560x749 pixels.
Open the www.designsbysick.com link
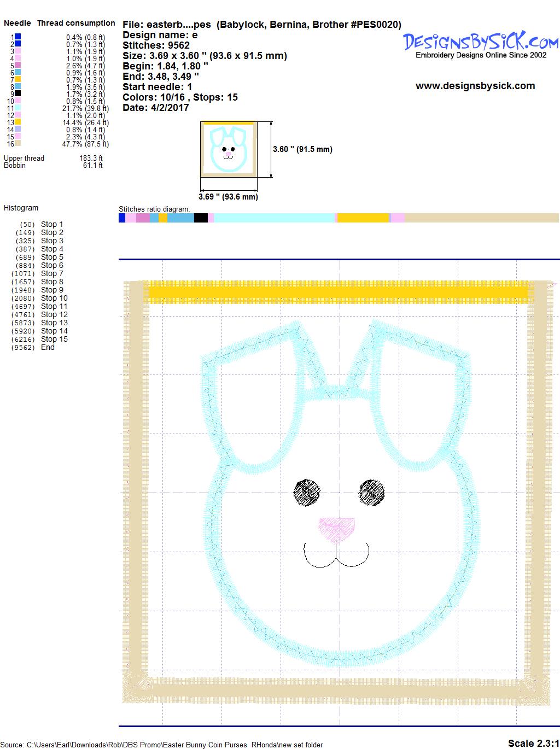[475, 86]
